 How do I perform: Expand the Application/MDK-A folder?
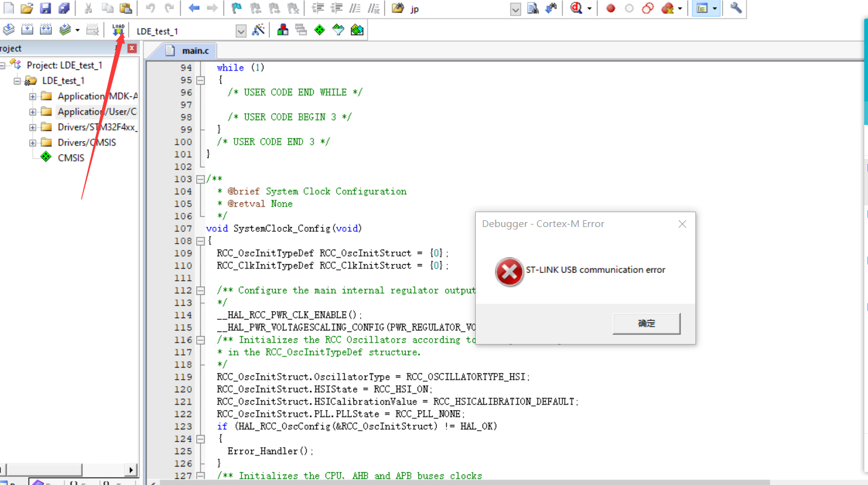tap(32, 96)
